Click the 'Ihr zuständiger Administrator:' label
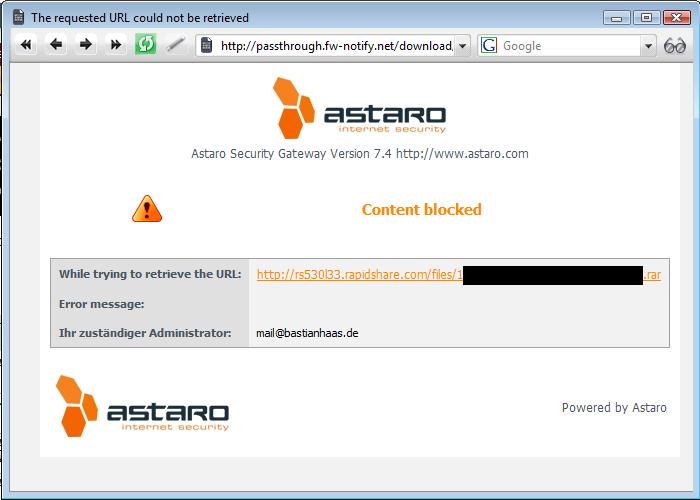 pyautogui.click(x=145, y=333)
